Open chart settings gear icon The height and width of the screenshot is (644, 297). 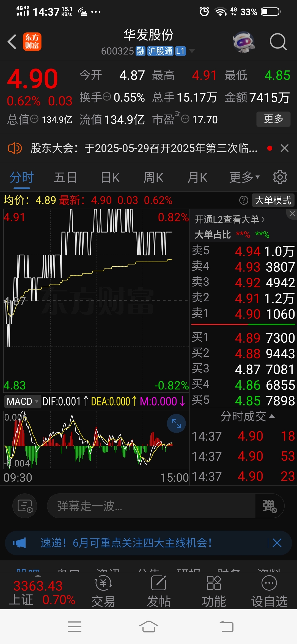tap(280, 177)
